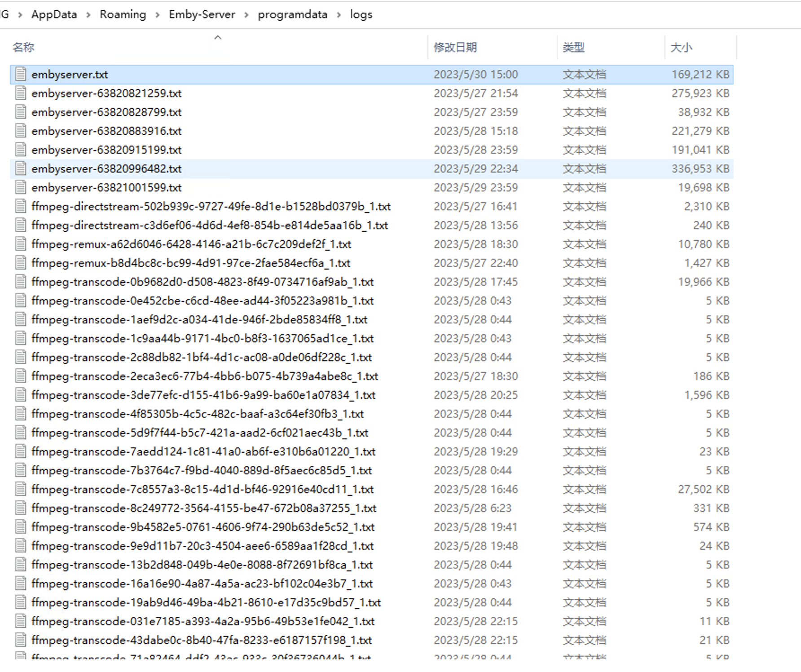Screen dimensions: 801x672
Task: Click the document icon next to embyserver-63820996482.txt
Action: [21, 168]
